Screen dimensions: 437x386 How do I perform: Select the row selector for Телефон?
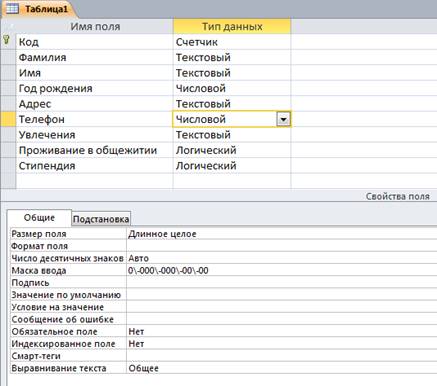[8, 119]
